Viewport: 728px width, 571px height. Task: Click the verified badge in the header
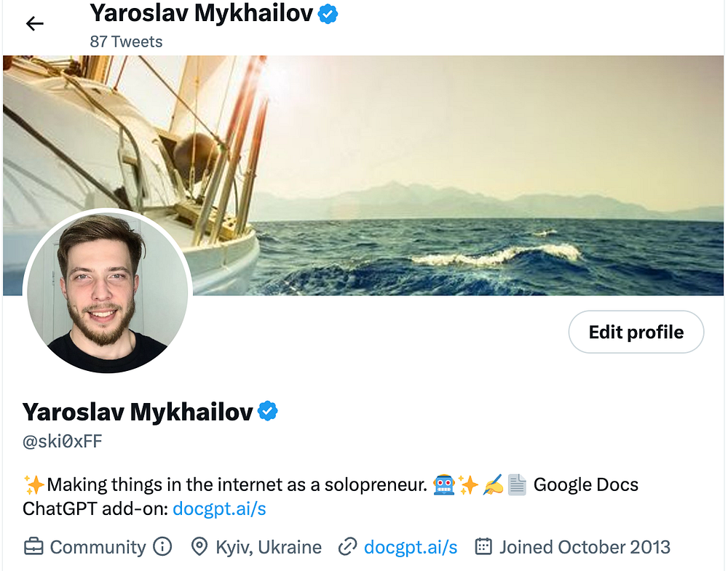(x=328, y=15)
